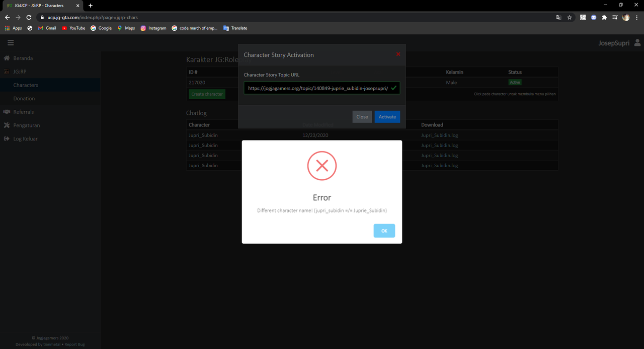The image size is (644, 349).
Task: Close the JG:UCP Characters tab
Action: (77, 6)
